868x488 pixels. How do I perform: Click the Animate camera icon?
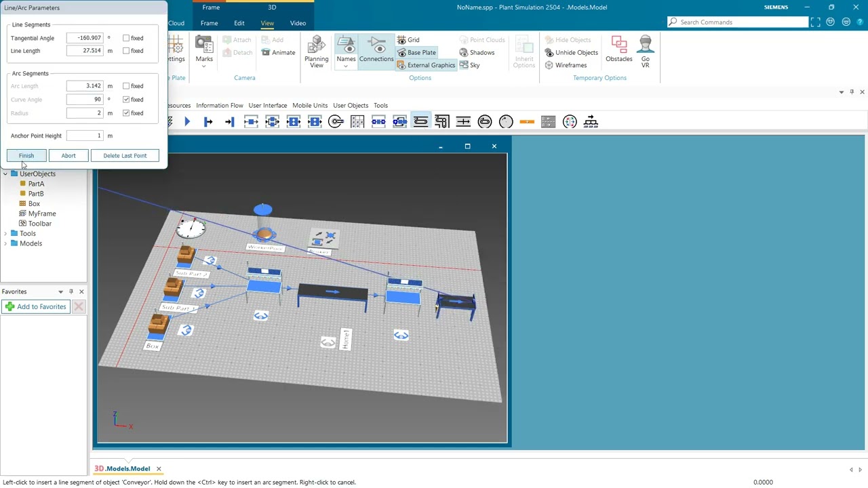pos(278,52)
